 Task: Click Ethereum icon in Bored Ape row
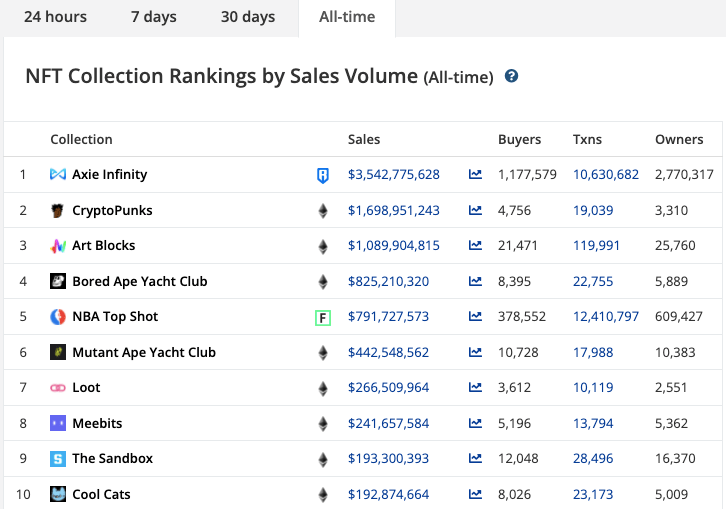click(323, 282)
